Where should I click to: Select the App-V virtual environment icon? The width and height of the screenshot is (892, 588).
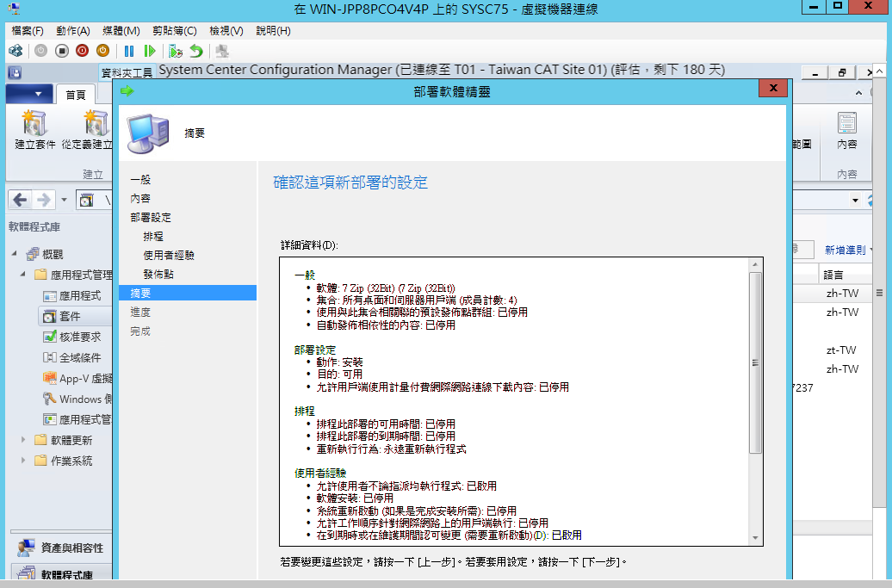click(x=50, y=378)
